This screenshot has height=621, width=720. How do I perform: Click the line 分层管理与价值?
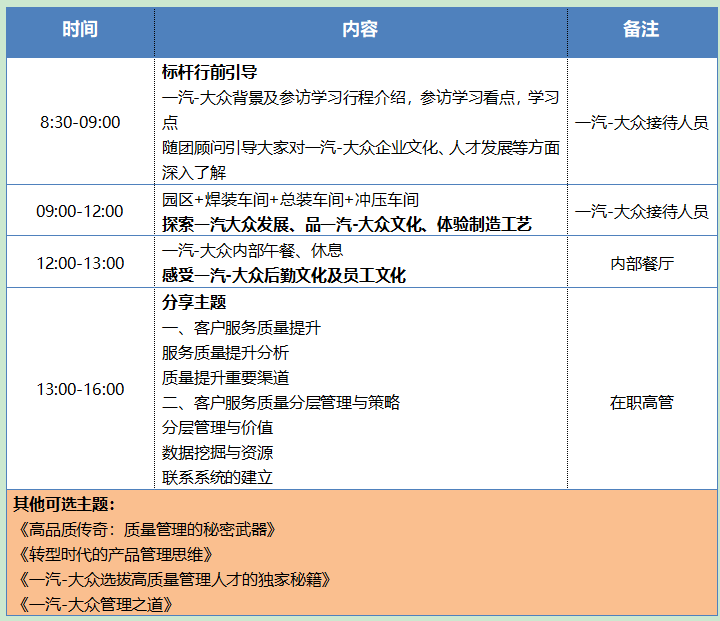[x=217, y=427]
